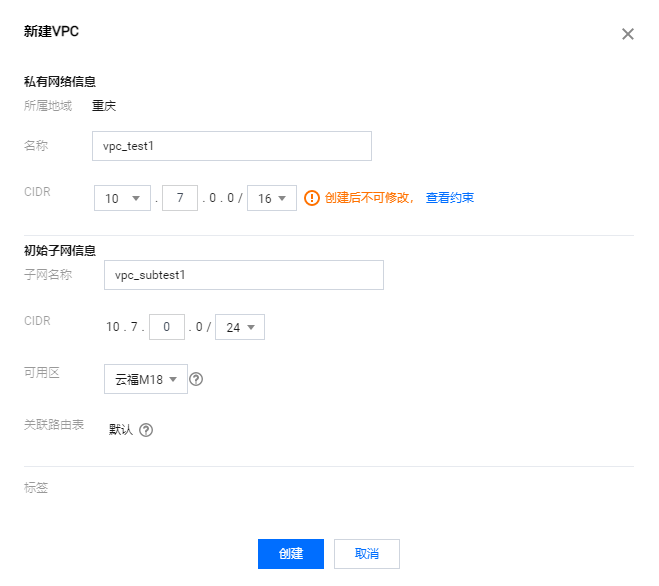Open the subnet mask dropdown showing 24
This screenshot has width=659, height=586.
coord(240,327)
